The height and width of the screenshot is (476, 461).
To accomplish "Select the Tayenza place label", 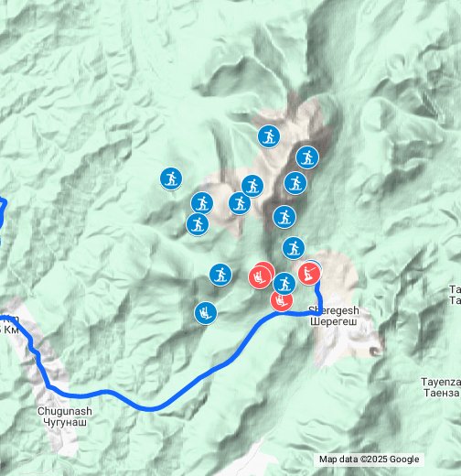I will 441,387.
